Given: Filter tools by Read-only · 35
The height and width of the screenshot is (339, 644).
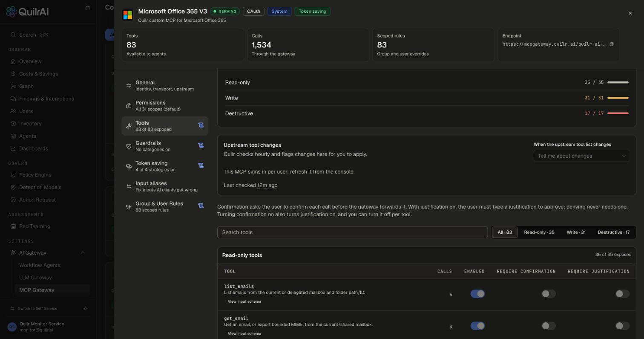Looking at the screenshot, I should click(x=539, y=232).
